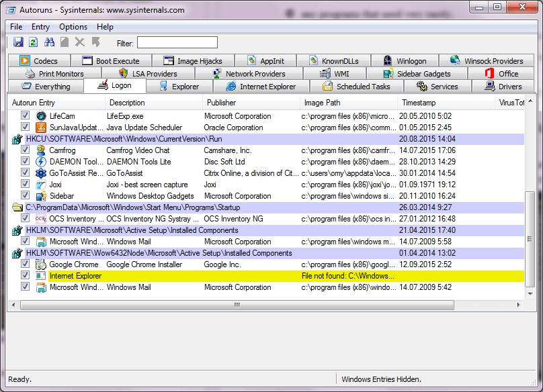
Task: Disable the Google Chrome Installer checkbox
Action: pyautogui.click(x=25, y=264)
